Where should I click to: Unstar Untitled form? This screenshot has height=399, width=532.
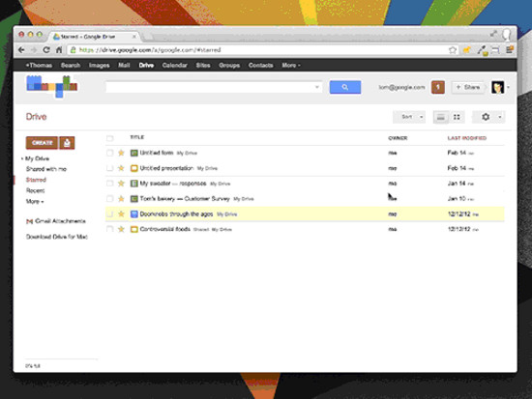pyautogui.click(x=121, y=153)
